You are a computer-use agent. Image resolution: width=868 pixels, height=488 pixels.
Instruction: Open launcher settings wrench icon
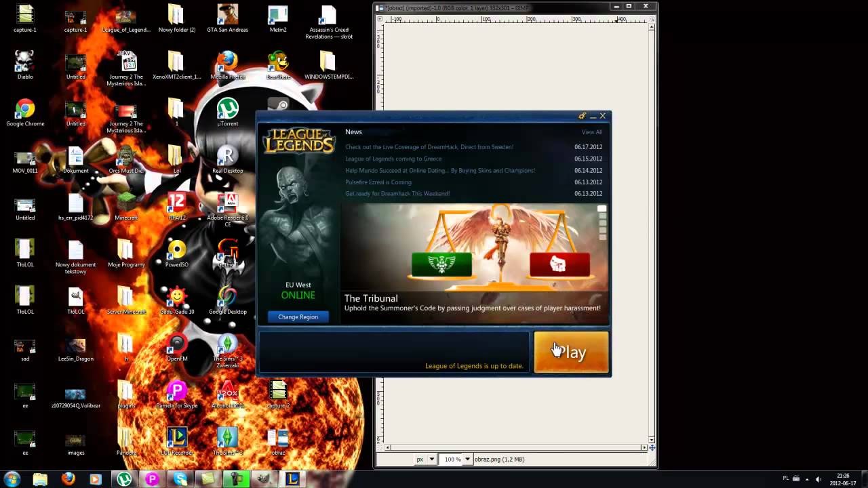tap(582, 116)
